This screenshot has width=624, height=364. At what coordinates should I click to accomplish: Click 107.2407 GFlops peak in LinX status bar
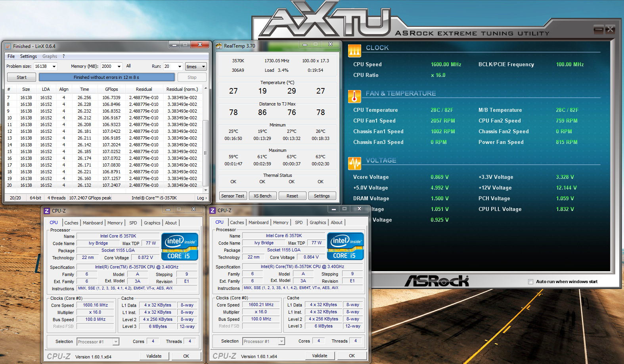pyautogui.click(x=90, y=198)
